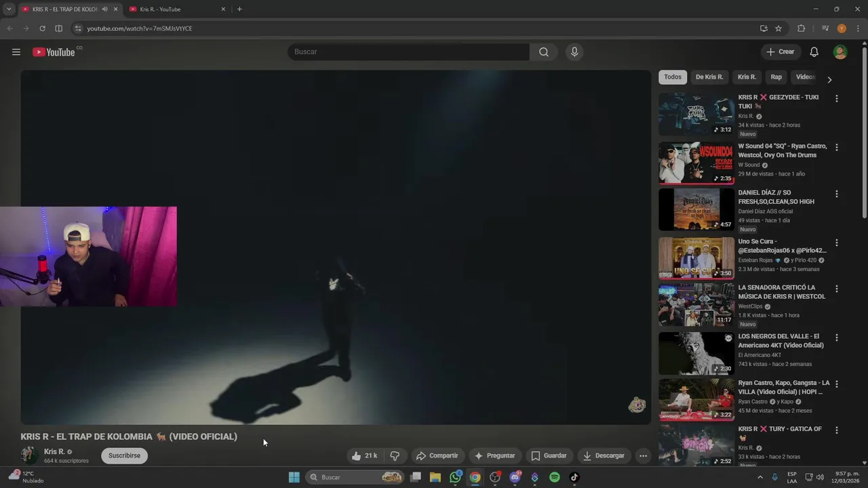
Task: Click the Guardar button
Action: coord(549,455)
